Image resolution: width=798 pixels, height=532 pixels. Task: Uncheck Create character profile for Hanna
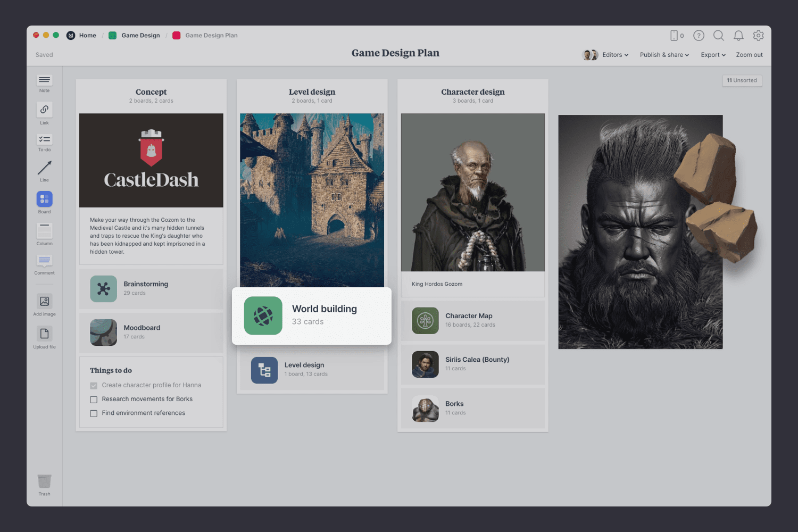tap(94, 385)
